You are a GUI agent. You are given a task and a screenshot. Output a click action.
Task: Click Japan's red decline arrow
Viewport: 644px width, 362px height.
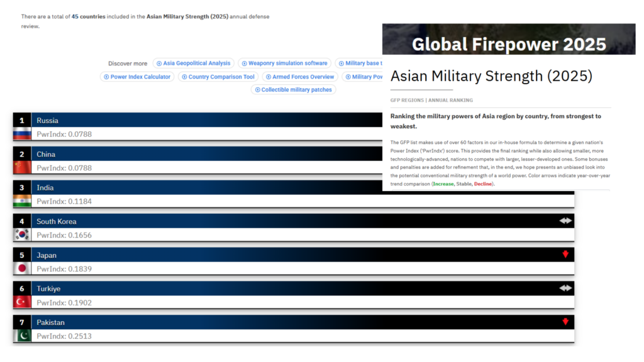click(x=565, y=255)
